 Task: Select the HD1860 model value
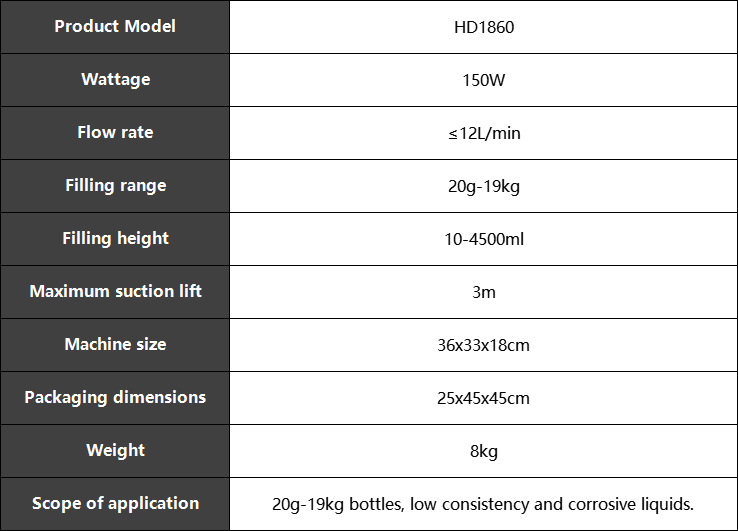[484, 27]
